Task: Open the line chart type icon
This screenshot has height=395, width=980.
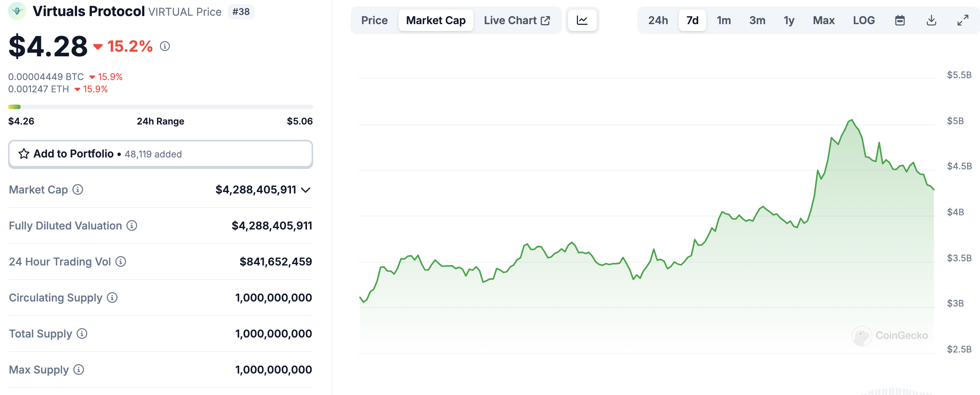Action: [582, 20]
